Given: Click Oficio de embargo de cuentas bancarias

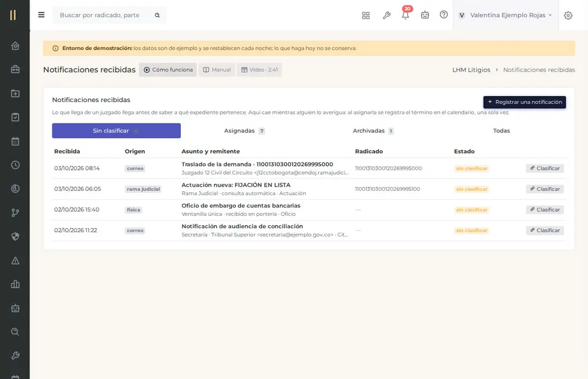Looking at the screenshot, I should 241,205.
